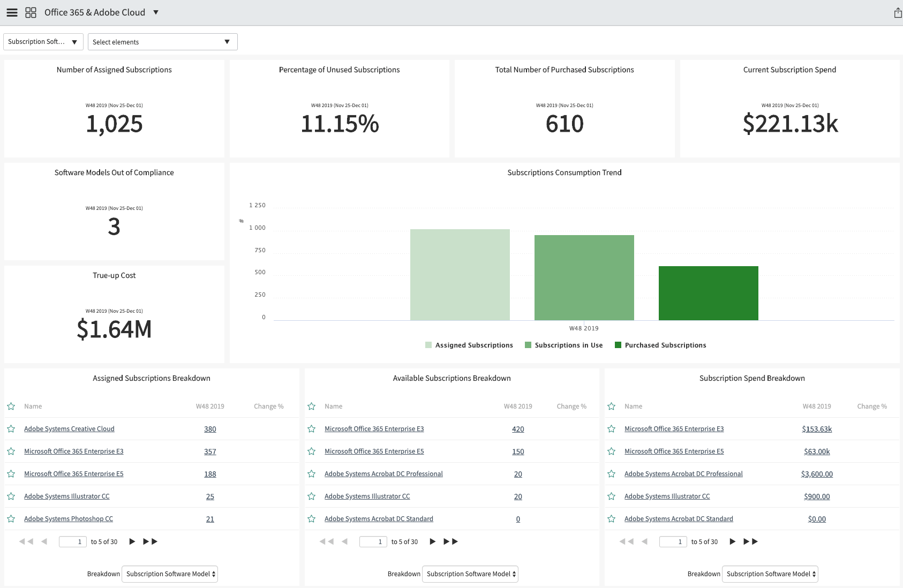
Task: Open the $221.13k Current Subscription Spend score
Action: [x=790, y=124]
